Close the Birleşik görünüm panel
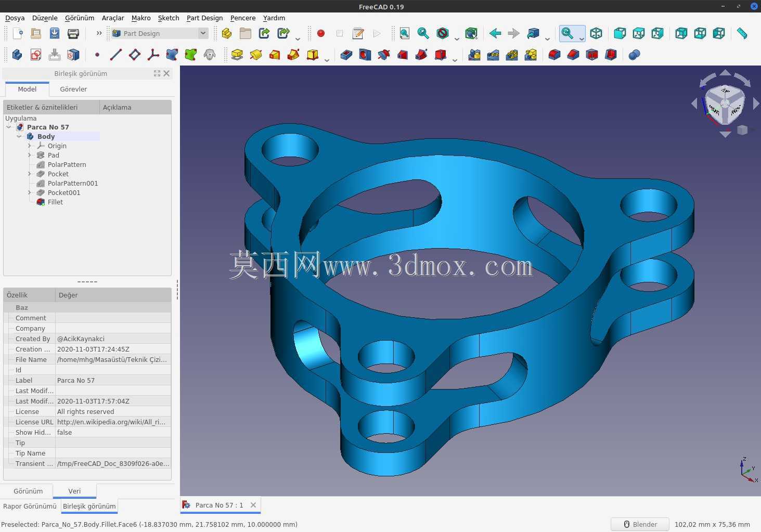761x532 pixels. pyautogui.click(x=166, y=73)
